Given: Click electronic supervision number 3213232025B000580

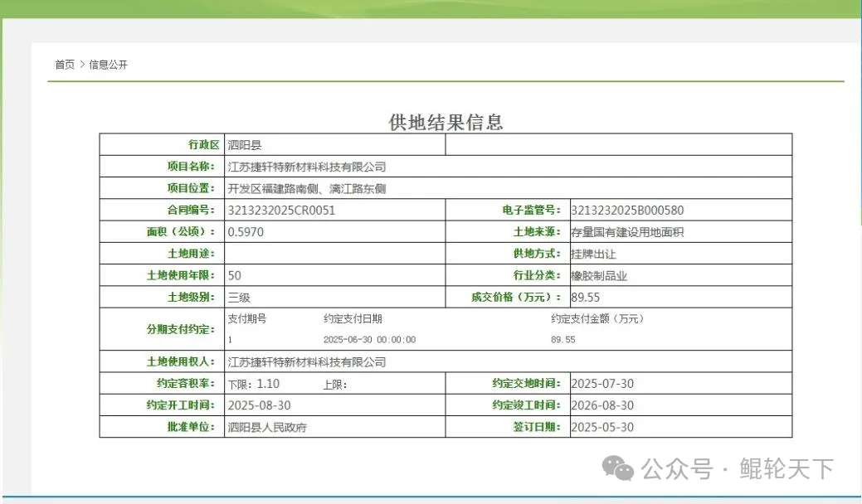Looking at the screenshot, I should pyautogui.click(x=627, y=211).
